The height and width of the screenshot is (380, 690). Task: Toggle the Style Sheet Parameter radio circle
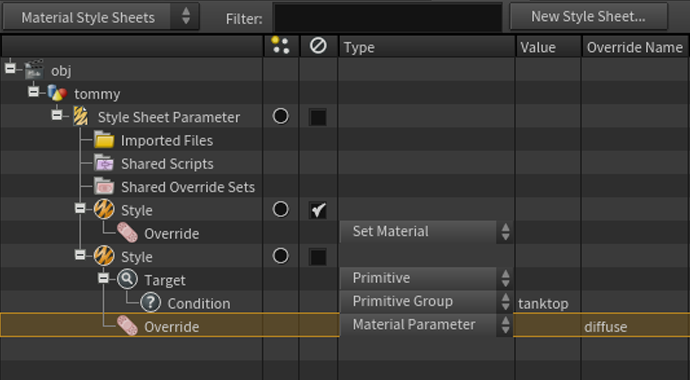(281, 117)
